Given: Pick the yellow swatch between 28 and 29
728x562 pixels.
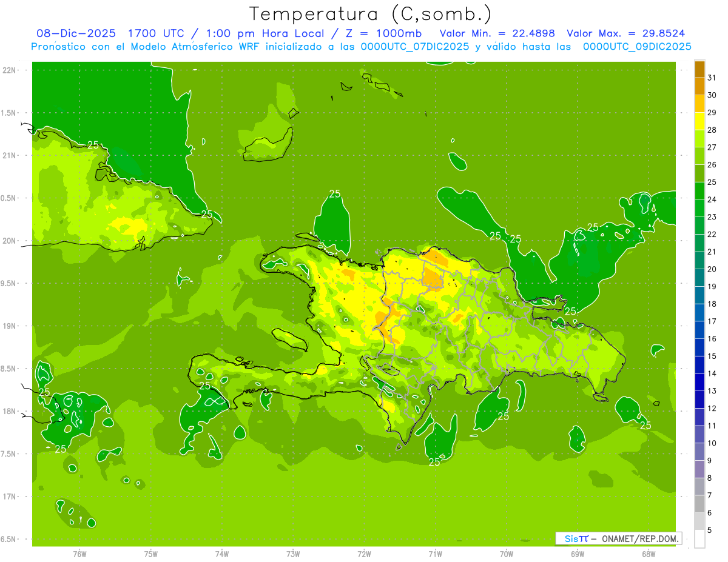Looking at the screenshot, I should (699, 121).
